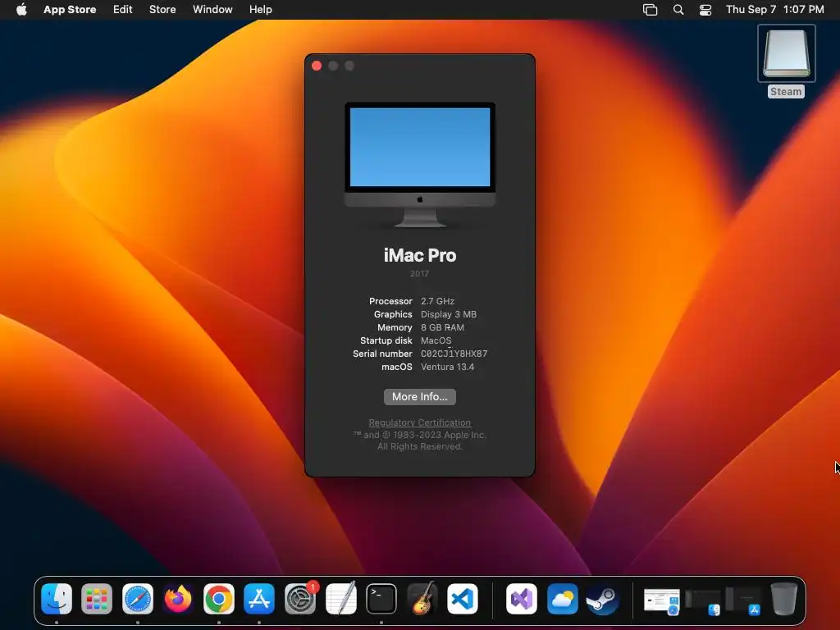Open App Store icon in Dock
The width and height of the screenshot is (840, 630).
point(259,599)
